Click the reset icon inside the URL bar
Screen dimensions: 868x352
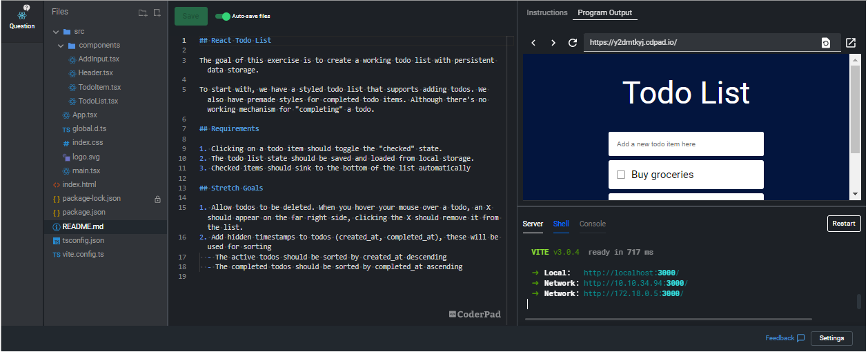tap(825, 43)
